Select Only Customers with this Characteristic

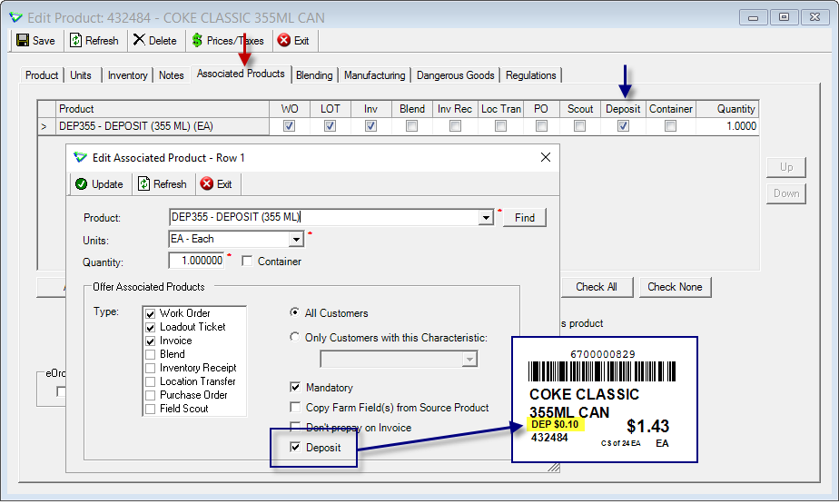294,337
